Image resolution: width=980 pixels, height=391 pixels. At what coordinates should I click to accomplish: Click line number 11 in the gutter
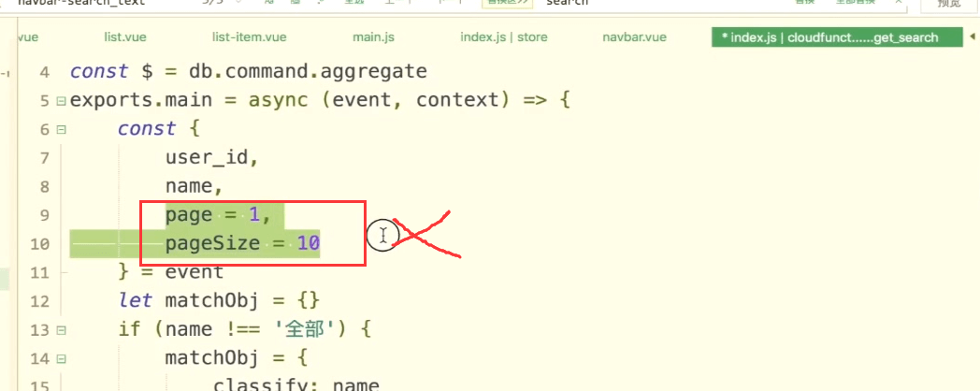(39, 273)
